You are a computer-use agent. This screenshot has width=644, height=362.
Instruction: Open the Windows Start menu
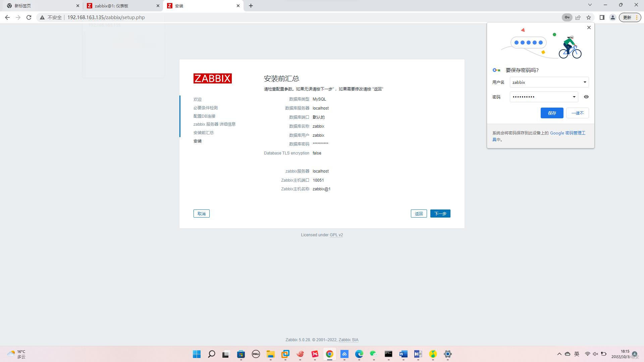pos(197,354)
